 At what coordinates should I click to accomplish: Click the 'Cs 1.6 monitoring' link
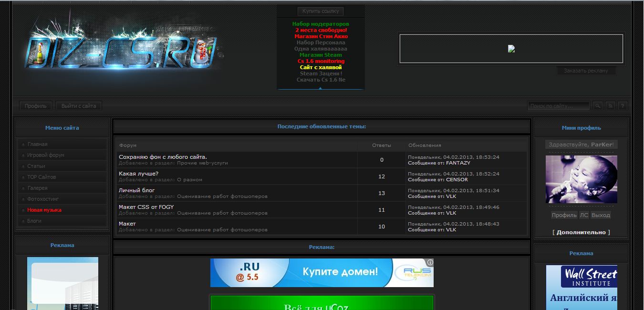pos(321,61)
